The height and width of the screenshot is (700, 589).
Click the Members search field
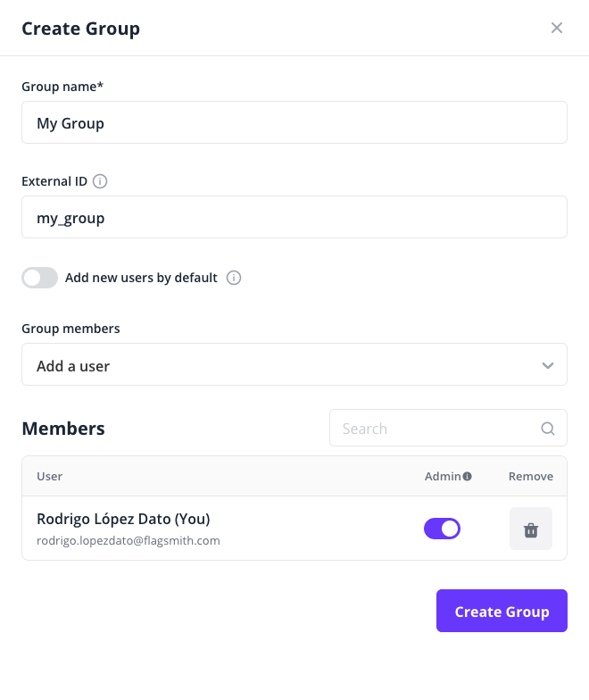[x=437, y=429]
